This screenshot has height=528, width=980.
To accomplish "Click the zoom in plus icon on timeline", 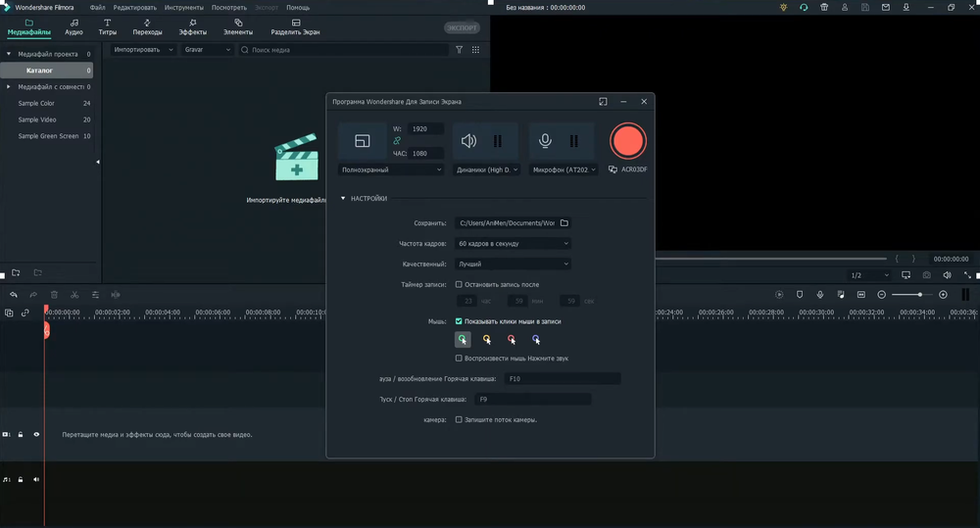I will click(x=943, y=295).
